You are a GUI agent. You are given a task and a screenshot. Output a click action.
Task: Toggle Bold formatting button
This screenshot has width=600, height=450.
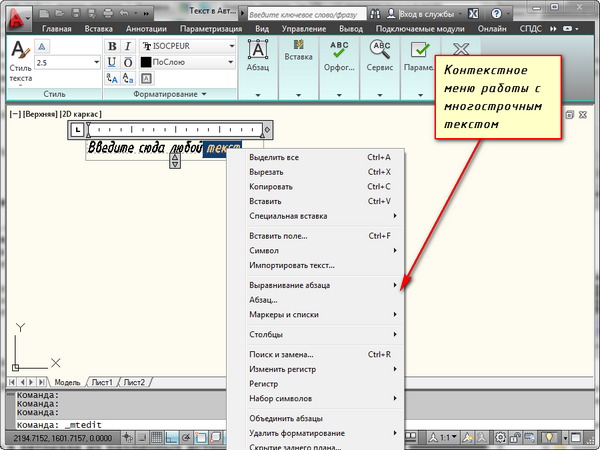click(112, 46)
